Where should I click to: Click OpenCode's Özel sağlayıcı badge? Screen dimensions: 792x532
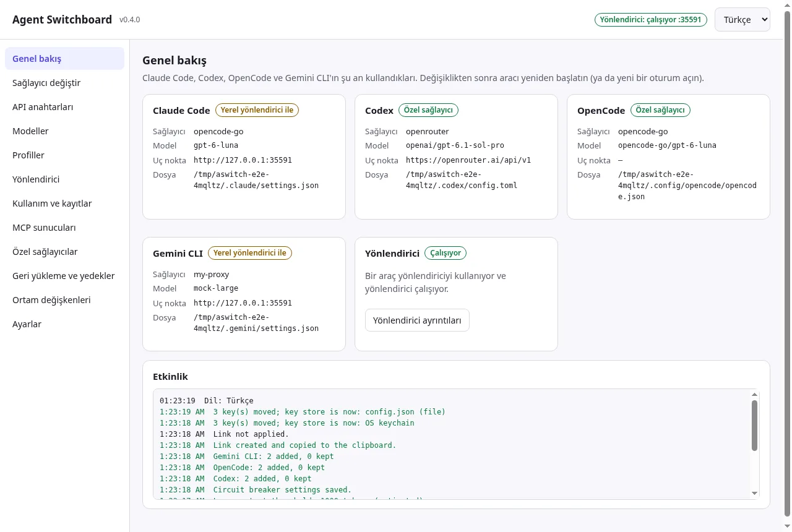point(660,110)
